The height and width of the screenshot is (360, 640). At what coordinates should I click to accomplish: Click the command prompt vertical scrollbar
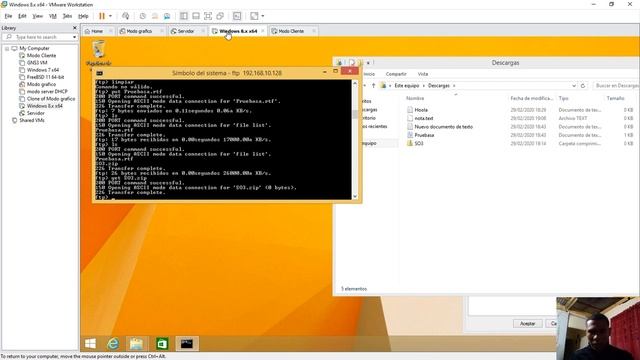355,139
